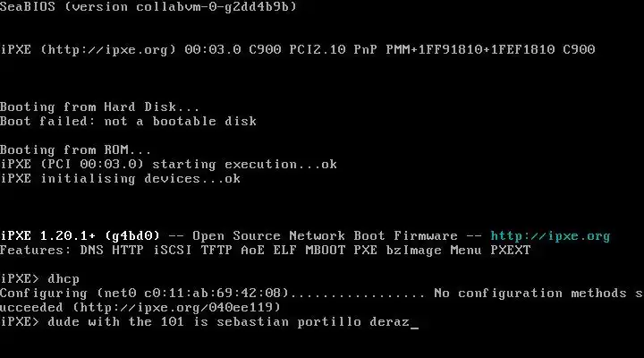Click the 'Boot failed: not a bootable disk' message
The image size is (644, 358).
[128, 122]
